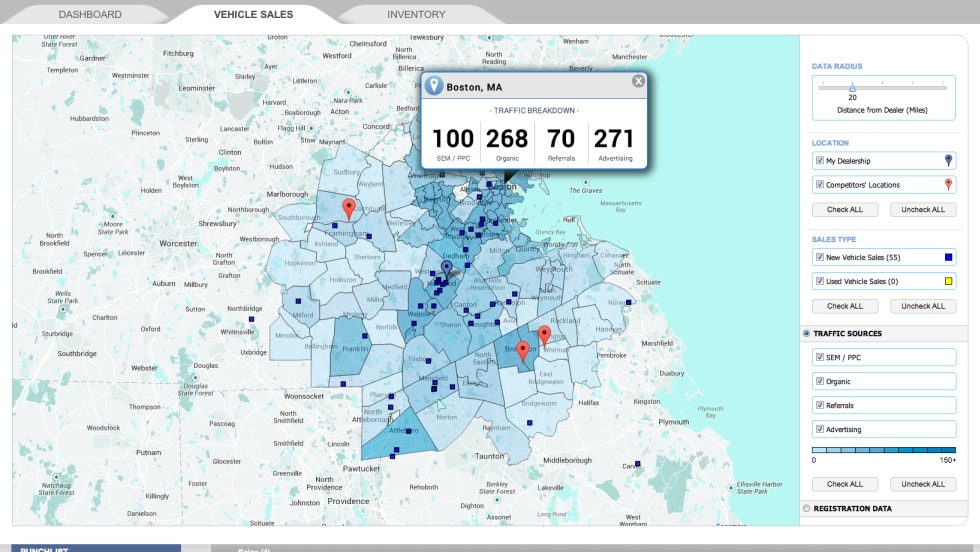Click the red competitor pin near Framingham
The height and width of the screenshot is (552, 980).
click(x=348, y=208)
